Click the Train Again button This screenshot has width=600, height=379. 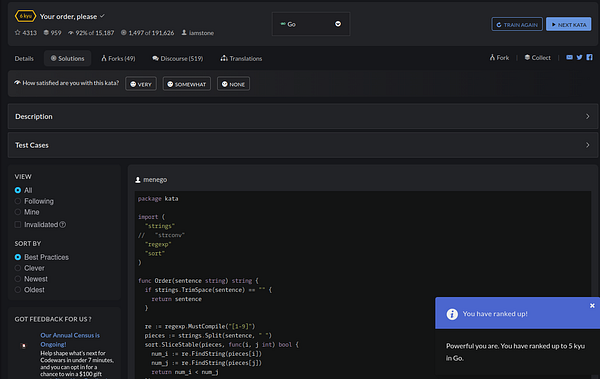point(517,25)
